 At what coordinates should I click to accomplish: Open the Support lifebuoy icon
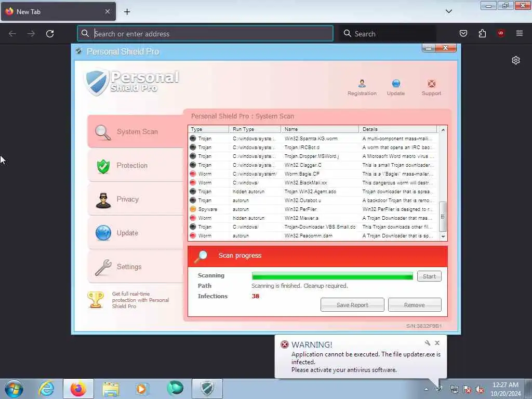431,84
